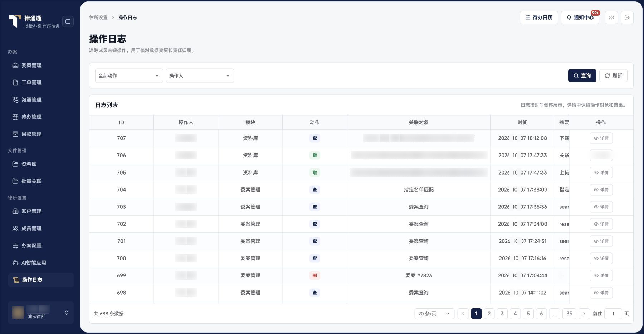Screen dimensions: 644x334
Task: View 详情 for log 704
Action: (601, 190)
